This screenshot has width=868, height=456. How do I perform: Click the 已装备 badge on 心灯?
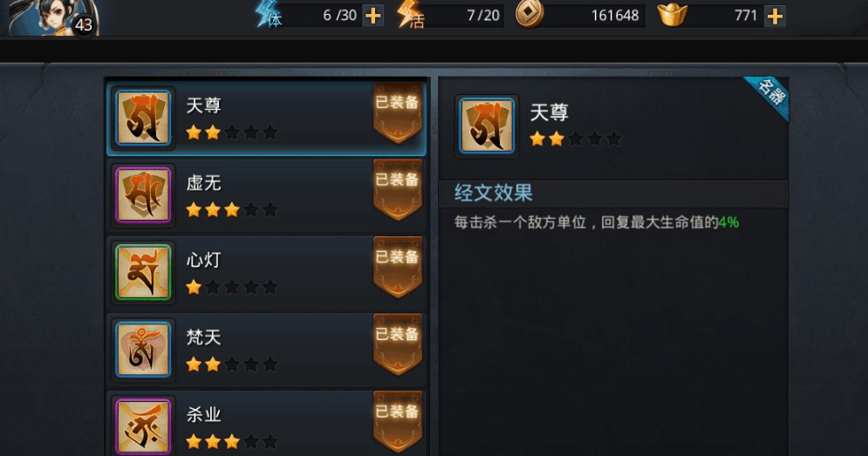point(398,268)
